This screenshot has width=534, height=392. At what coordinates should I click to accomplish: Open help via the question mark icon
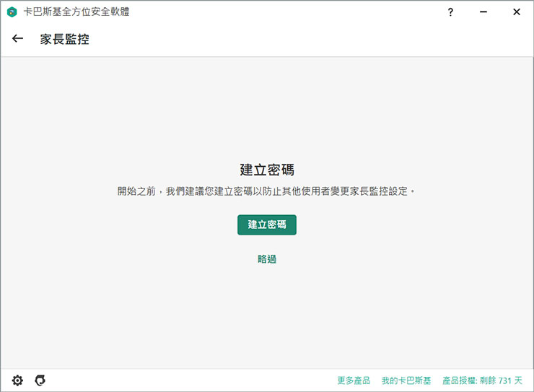click(x=450, y=12)
